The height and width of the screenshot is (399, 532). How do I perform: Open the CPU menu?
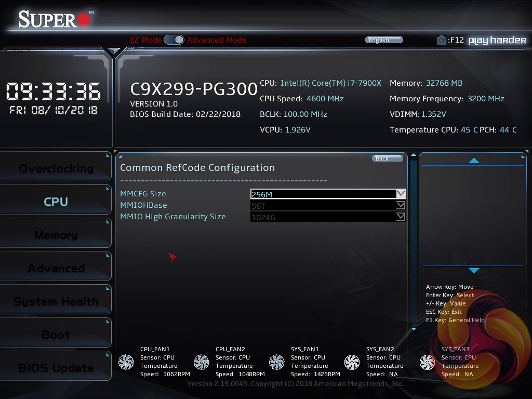coord(56,201)
